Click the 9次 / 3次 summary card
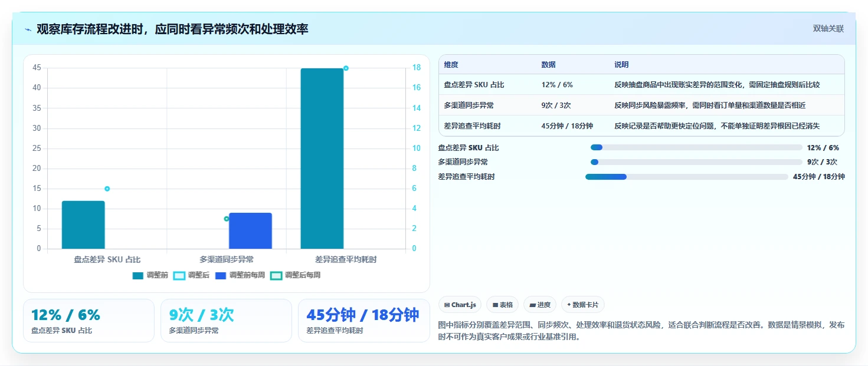Screen dimensions: 868x366 227,321
